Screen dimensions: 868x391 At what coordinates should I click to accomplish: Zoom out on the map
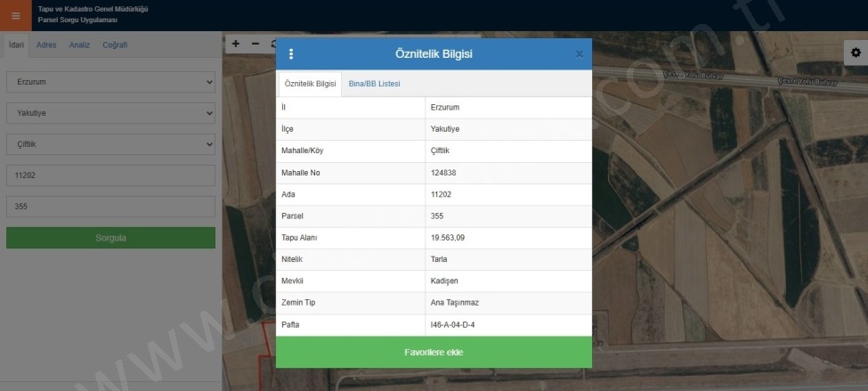click(256, 44)
